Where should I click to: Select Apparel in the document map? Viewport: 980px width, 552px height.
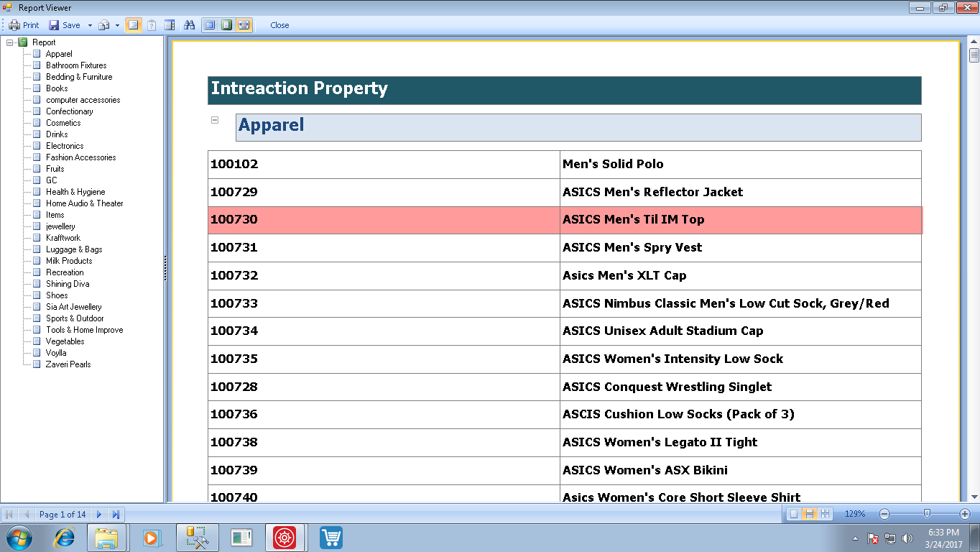(x=59, y=54)
